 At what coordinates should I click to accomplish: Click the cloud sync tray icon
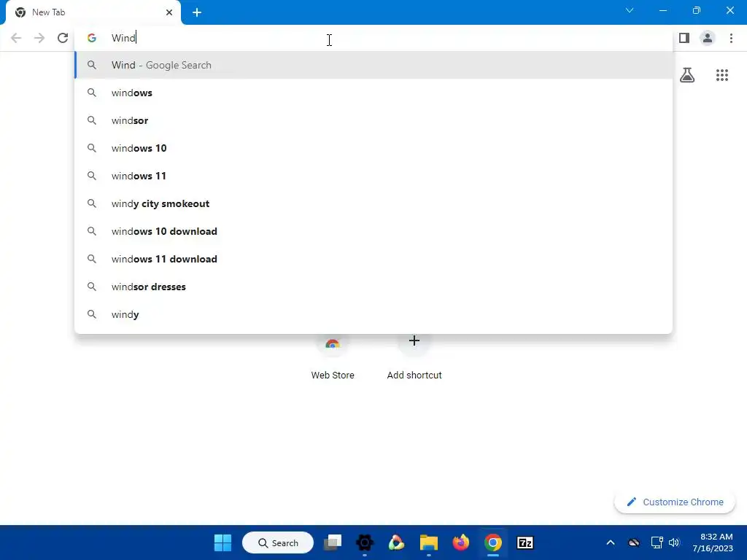tap(634, 542)
